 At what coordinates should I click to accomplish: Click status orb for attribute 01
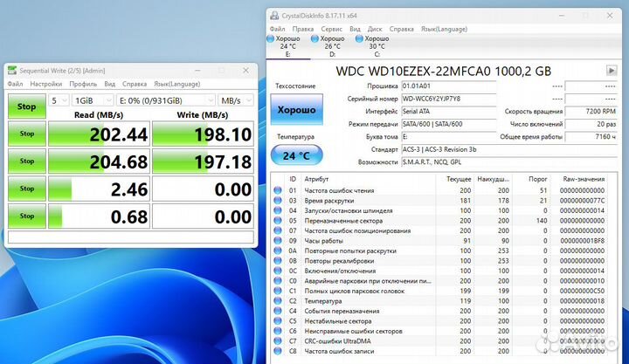pyautogui.click(x=278, y=190)
